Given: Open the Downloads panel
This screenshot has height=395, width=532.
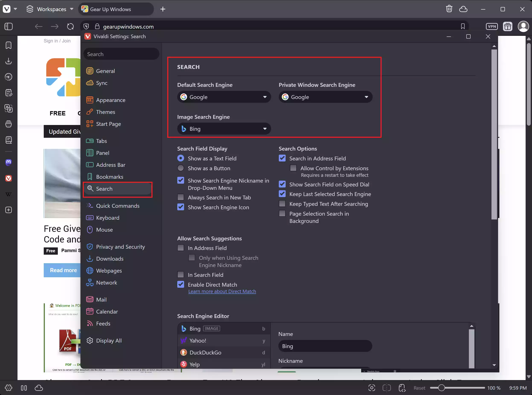Looking at the screenshot, I should (8, 61).
